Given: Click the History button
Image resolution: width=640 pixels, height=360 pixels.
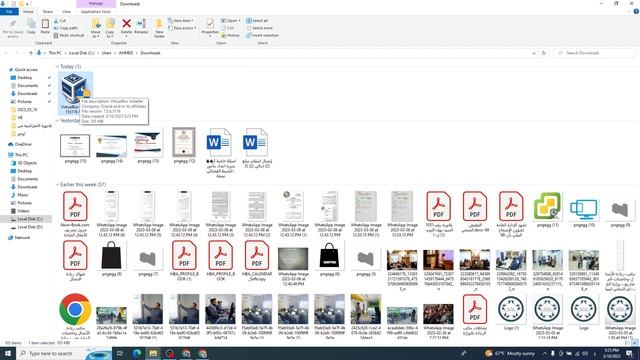Looking at the screenshot, I should coord(230,36).
